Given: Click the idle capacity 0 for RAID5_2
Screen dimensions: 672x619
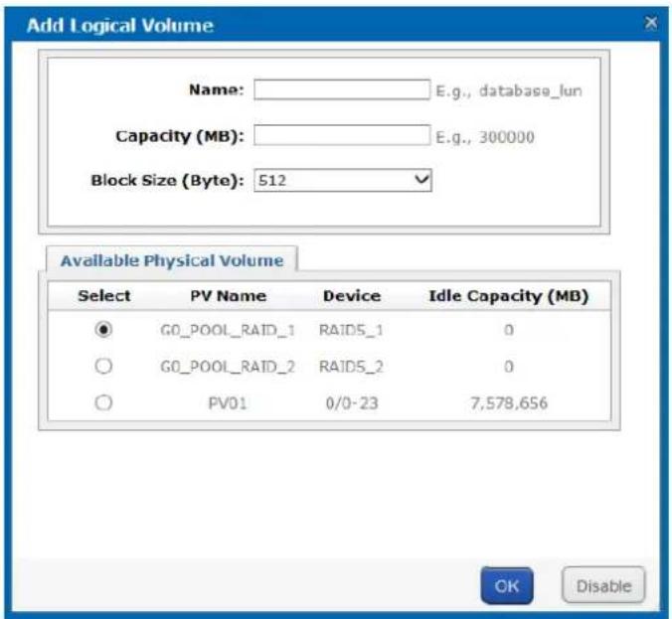Looking at the screenshot, I should [509, 367].
